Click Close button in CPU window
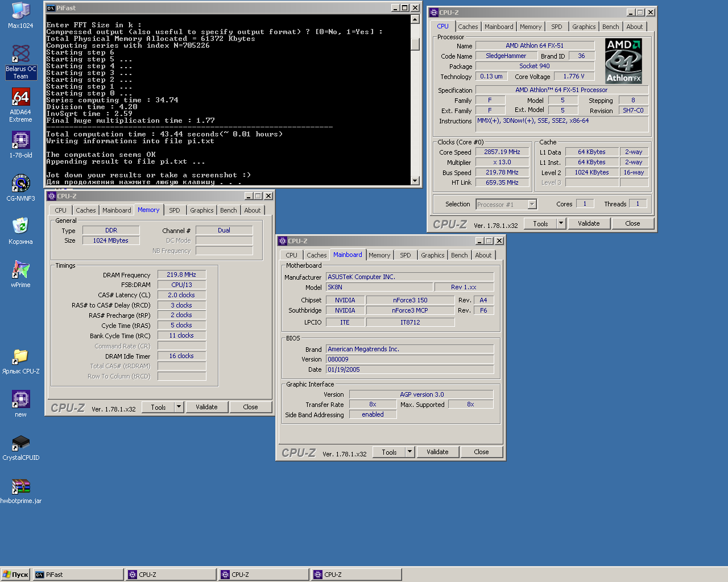 [632, 223]
